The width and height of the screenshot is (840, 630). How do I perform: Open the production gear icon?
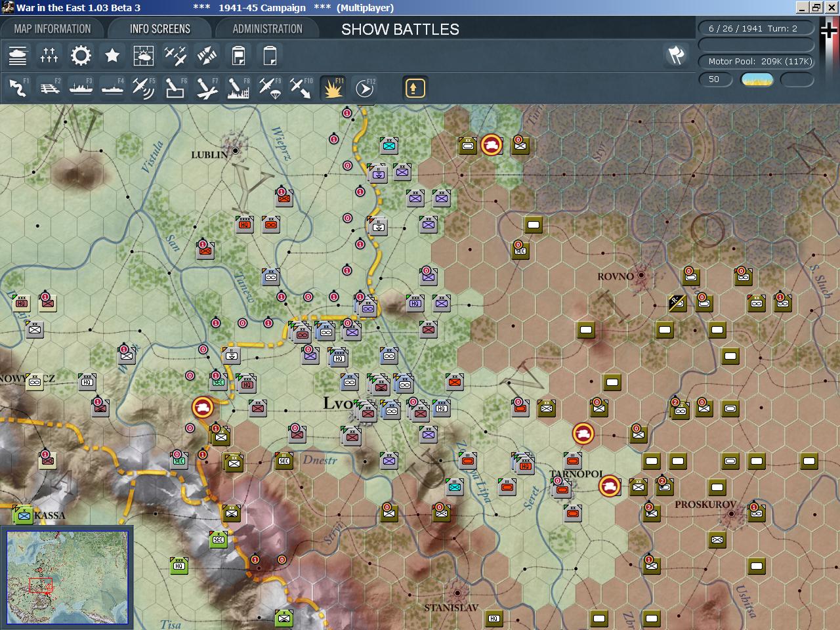pos(81,56)
